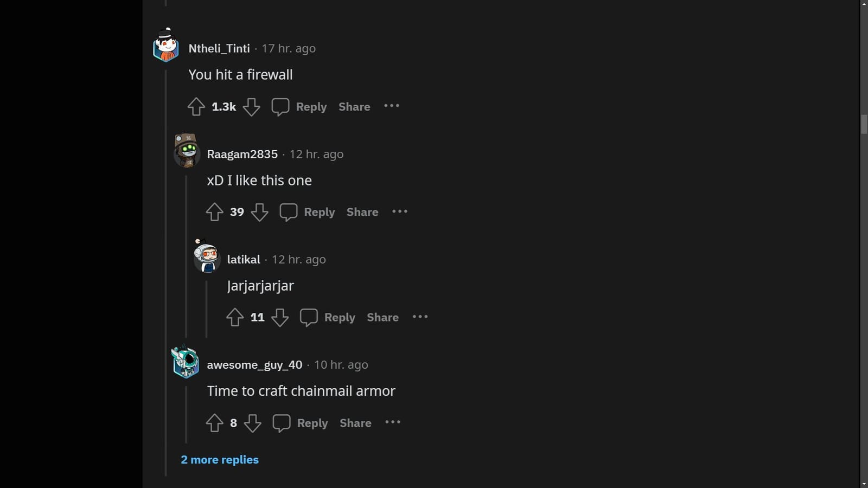Open more options on Raagam2835's comment

[400, 211]
